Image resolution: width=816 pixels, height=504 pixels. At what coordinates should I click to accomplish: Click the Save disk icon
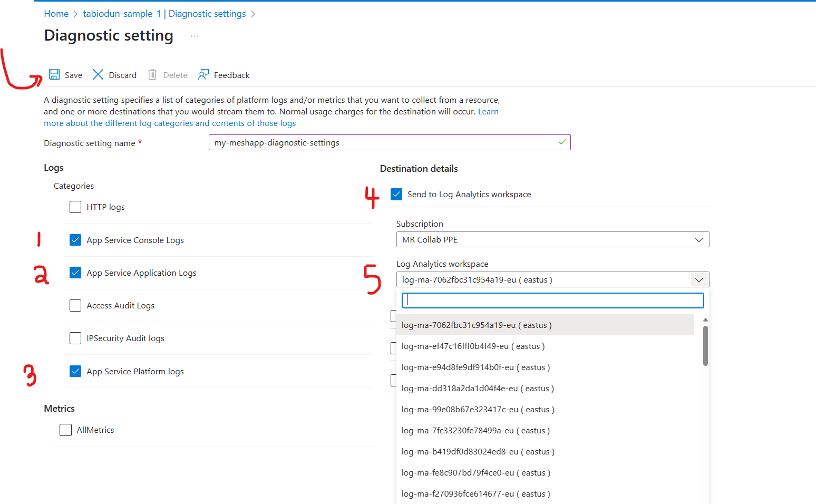pyautogui.click(x=54, y=74)
